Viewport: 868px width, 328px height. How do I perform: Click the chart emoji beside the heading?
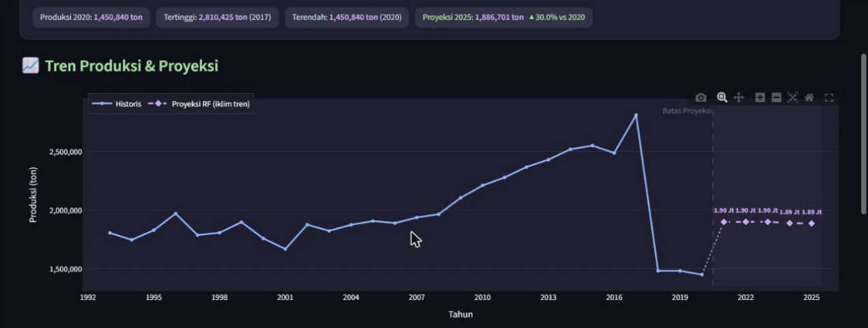(x=31, y=66)
